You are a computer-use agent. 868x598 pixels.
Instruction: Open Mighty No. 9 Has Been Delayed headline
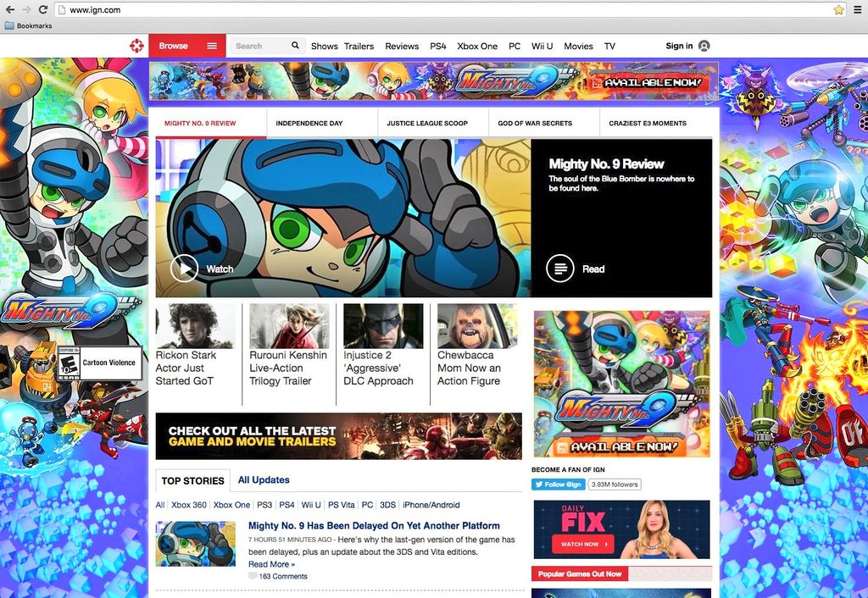[374, 525]
